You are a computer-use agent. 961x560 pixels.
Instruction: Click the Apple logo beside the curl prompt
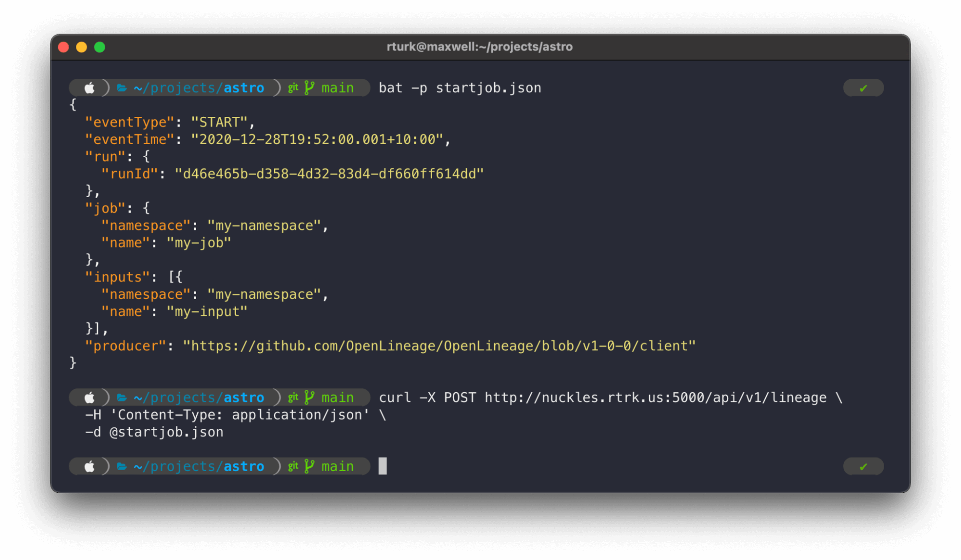click(89, 398)
